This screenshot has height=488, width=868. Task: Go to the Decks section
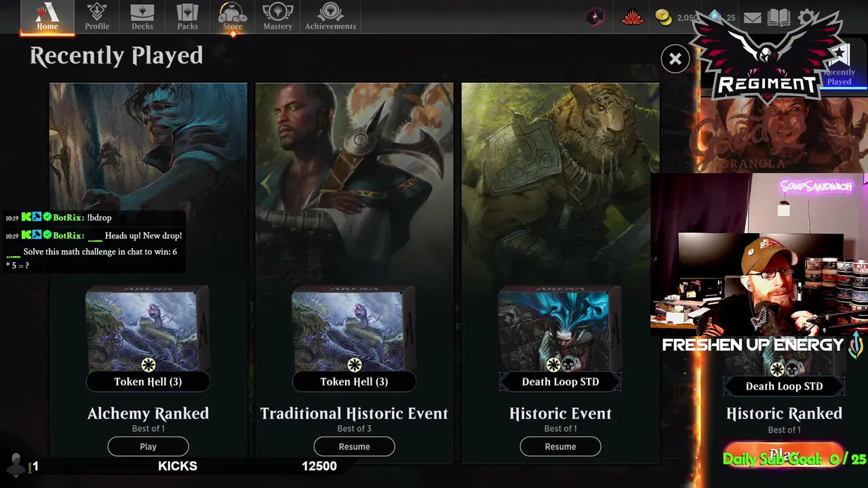(142, 17)
